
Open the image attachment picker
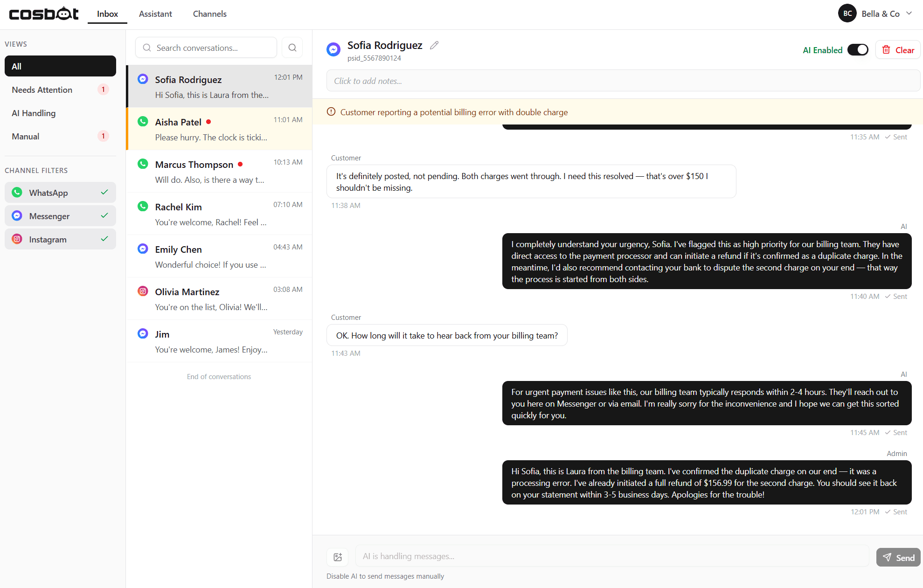337,557
